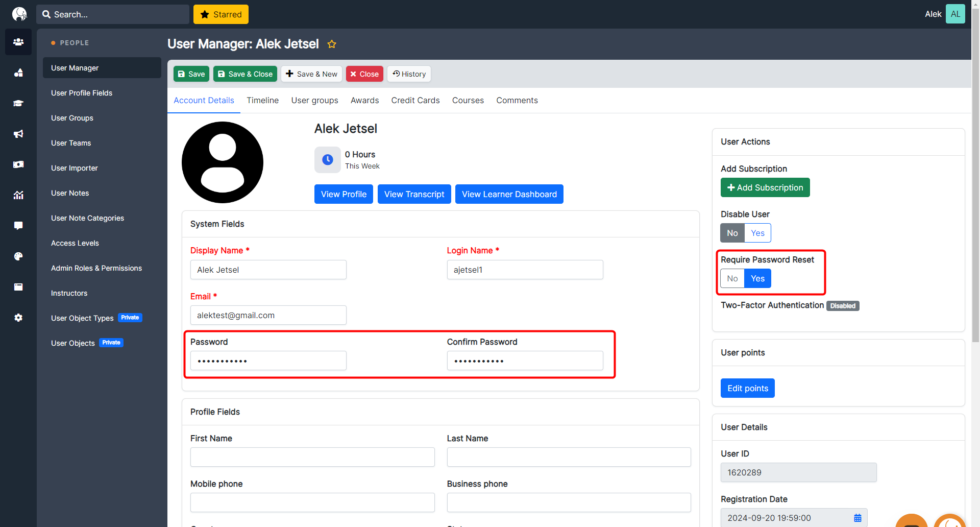980x527 pixels.
Task: Open the chart reports icon in sidebar
Action: pyautogui.click(x=18, y=195)
